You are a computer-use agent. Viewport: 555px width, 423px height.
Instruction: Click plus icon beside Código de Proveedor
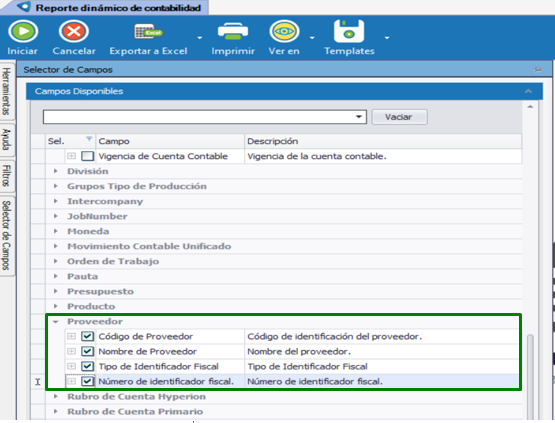point(71,336)
